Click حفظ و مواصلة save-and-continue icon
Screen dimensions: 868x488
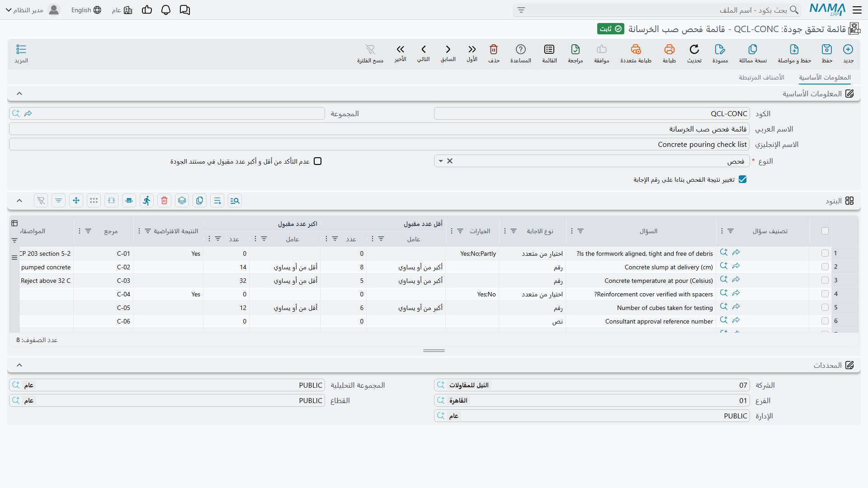(x=794, y=49)
